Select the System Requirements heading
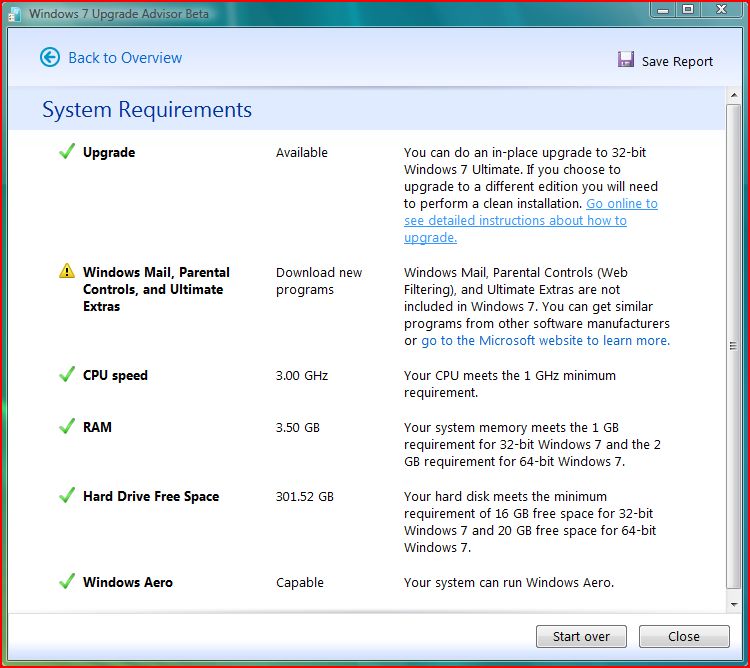 pos(147,110)
